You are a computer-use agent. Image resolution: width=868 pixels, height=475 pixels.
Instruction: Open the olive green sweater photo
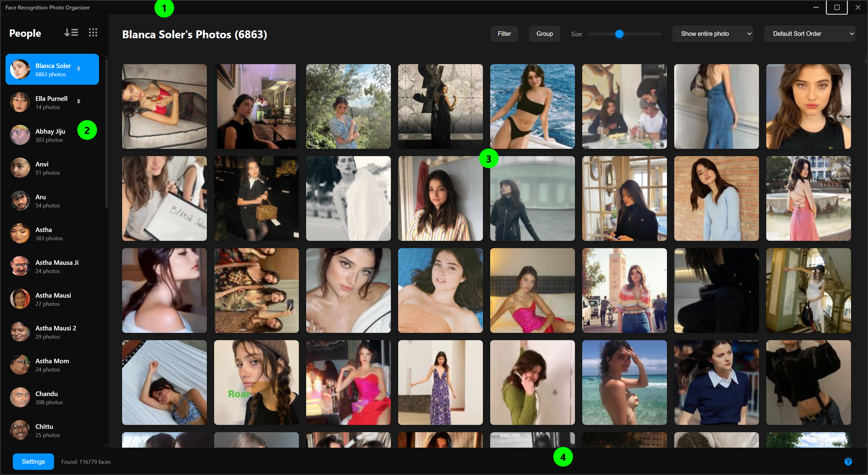point(532,382)
